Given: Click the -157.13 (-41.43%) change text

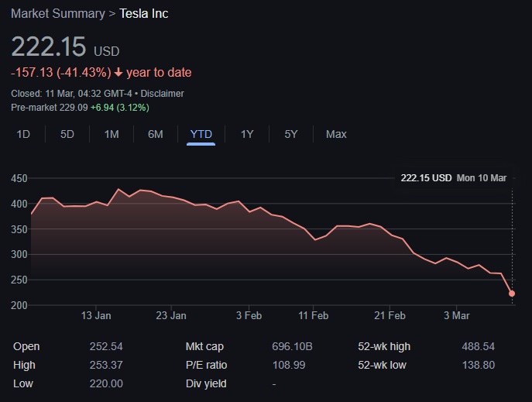Looking at the screenshot, I should pos(61,73).
